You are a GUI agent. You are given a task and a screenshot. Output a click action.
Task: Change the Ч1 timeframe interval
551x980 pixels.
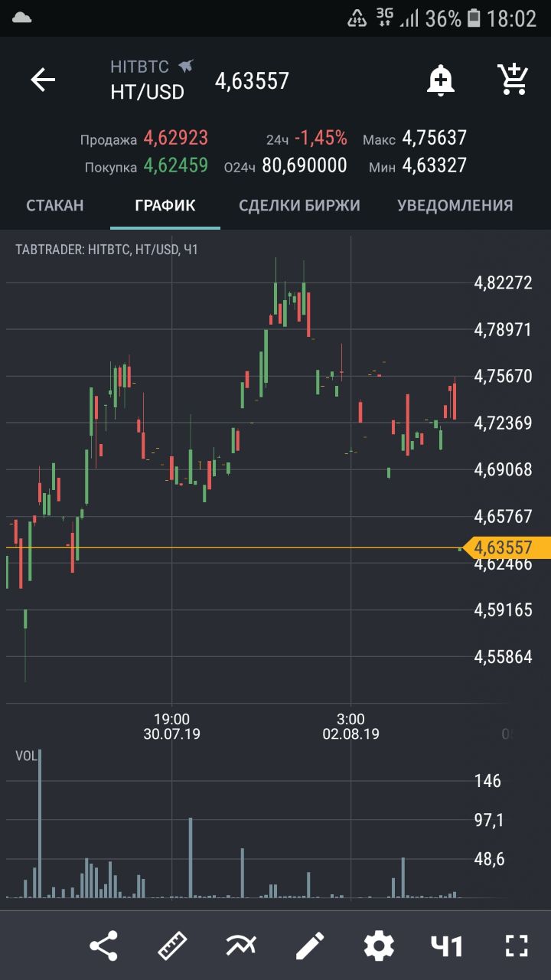pyautogui.click(x=447, y=946)
